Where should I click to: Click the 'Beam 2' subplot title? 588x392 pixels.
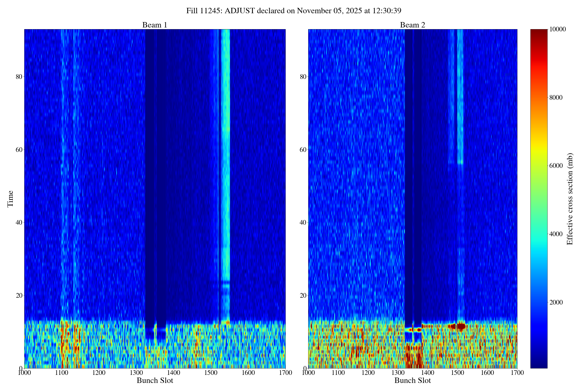click(413, 25)
